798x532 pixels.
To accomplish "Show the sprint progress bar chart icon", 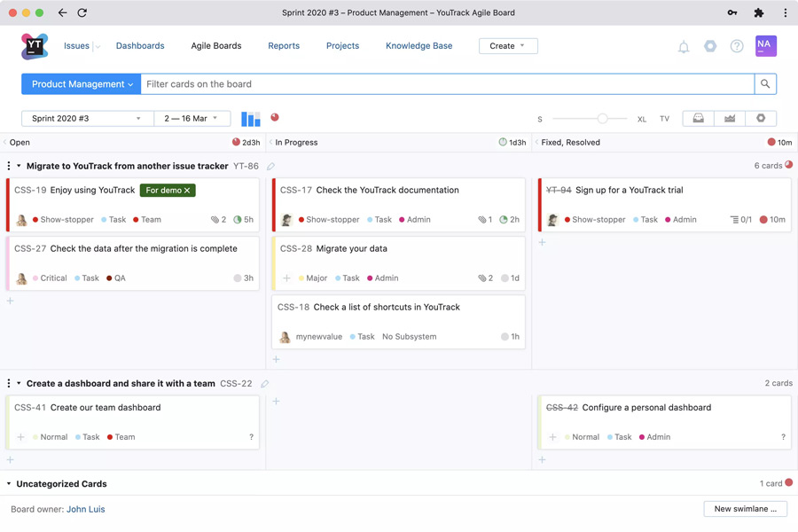I will [250, 119].
